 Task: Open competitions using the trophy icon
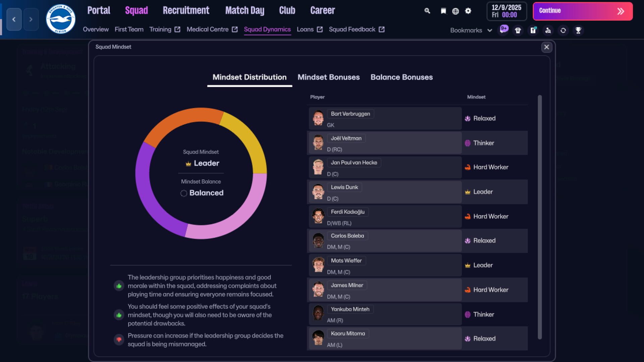[x=578, y=30]
